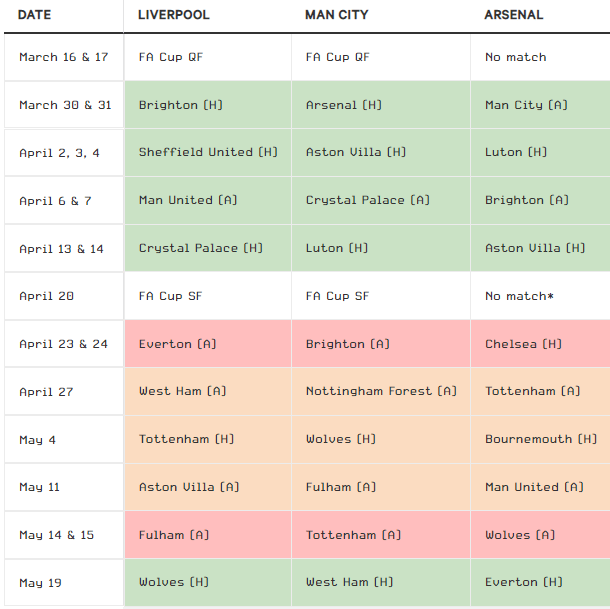Screen dimensions: 610x609
Task: Click the DATE column header
Action: tap(35, 15)
